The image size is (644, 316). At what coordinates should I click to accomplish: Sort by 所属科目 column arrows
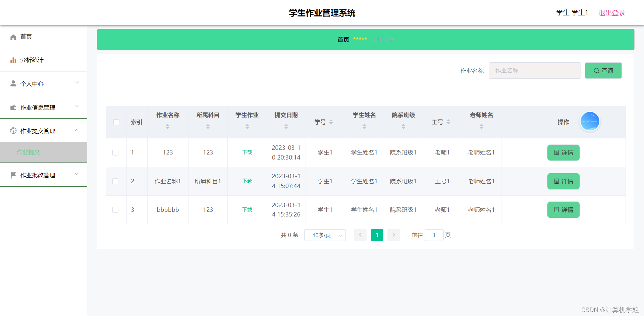pos(208,126)
